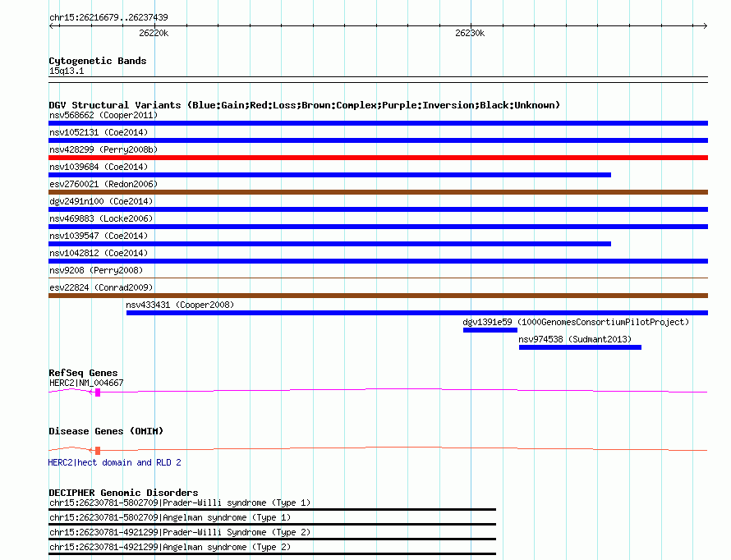Click the short dgv1391e59 blue bar
This screenshot has width=731, height=560.
coord(490,330)
